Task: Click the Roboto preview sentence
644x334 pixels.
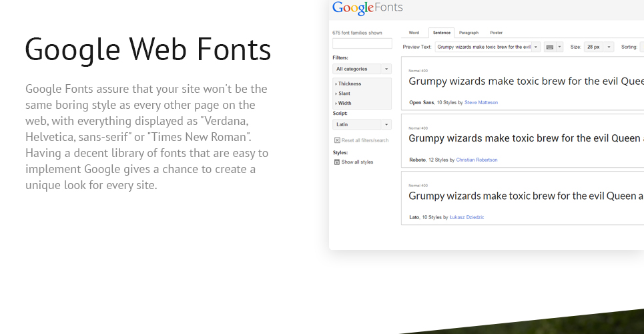Action: click(x=526, y=139)
